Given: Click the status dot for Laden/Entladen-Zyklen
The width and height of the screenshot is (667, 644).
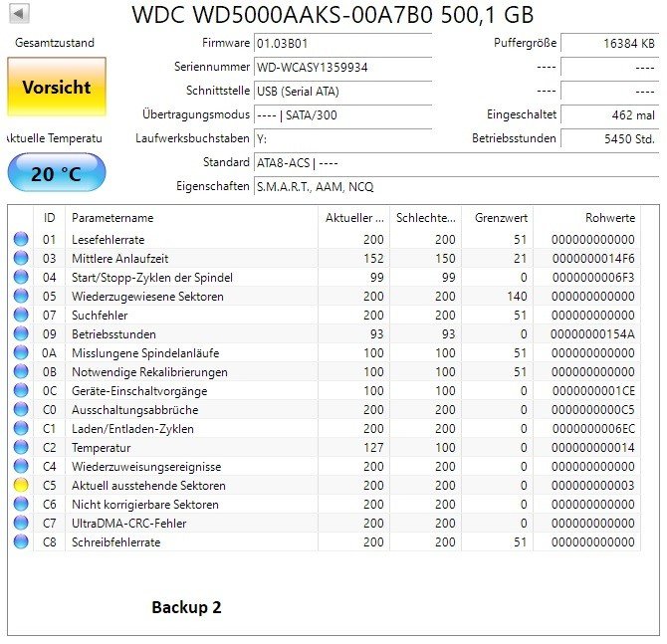Looking at the screenshot, I should click(x=21, y=428).
